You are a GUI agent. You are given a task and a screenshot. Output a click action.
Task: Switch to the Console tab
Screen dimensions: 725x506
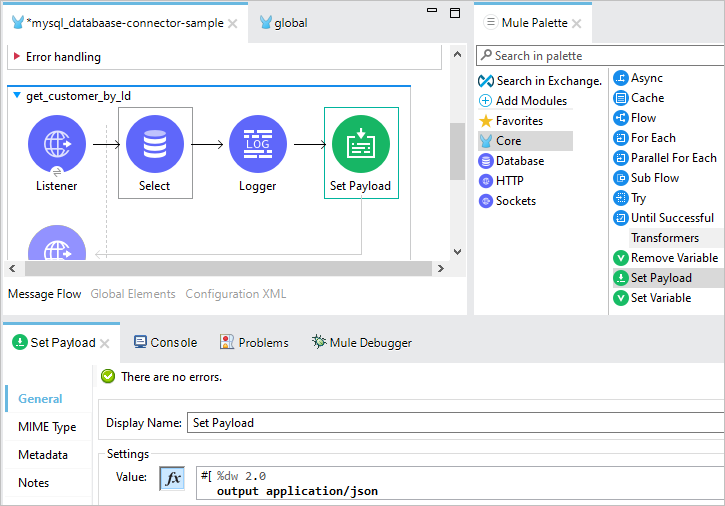pos(166,342)
